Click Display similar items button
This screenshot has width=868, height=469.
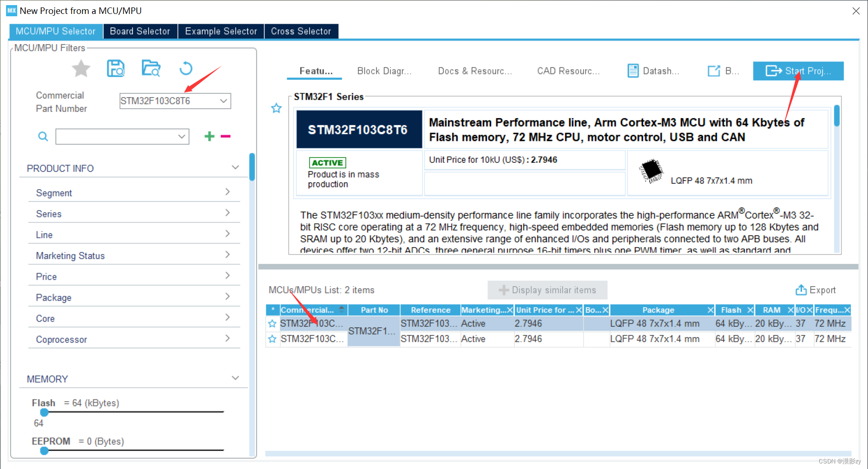point(547,290)
